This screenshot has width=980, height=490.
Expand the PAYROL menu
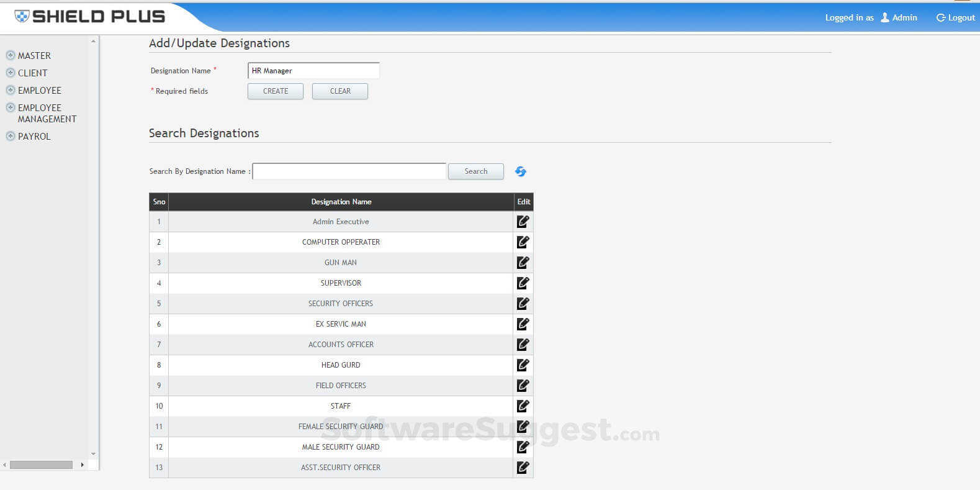(11, 136)
